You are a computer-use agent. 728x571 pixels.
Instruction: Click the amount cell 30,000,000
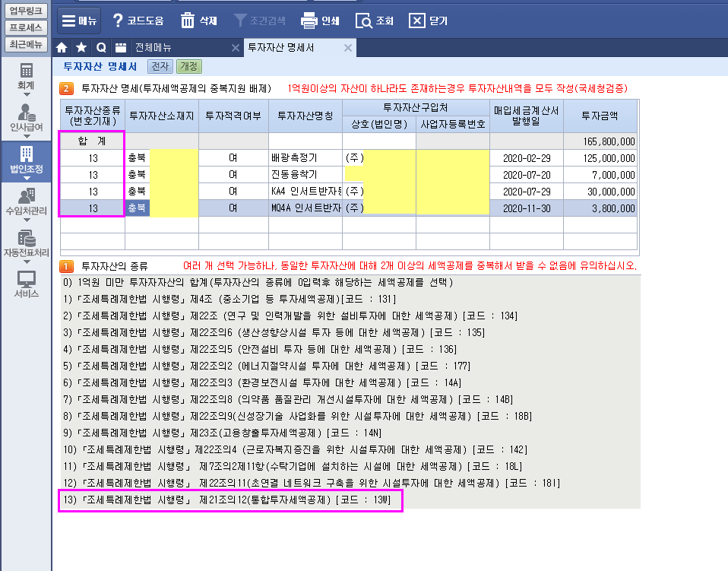(600, 192)
